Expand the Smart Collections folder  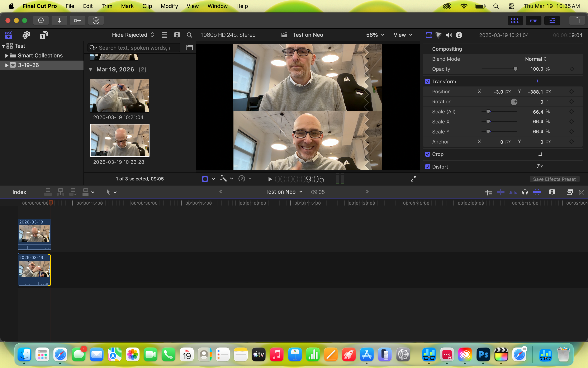[x=7, y=56]
